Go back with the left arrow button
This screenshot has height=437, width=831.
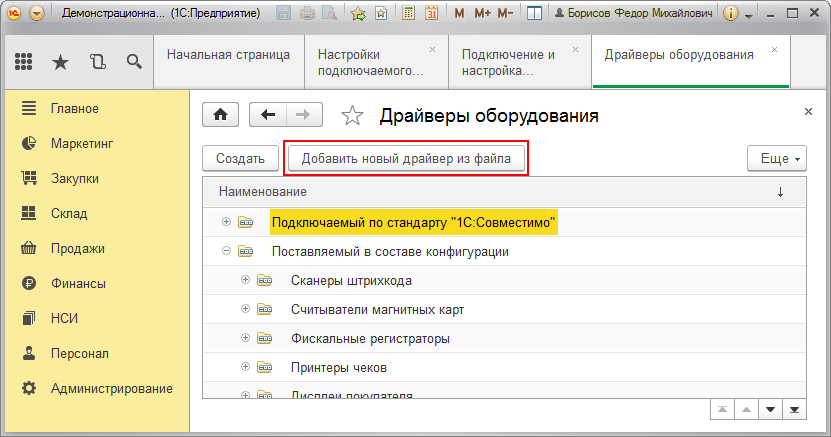(x=268, y=114)
